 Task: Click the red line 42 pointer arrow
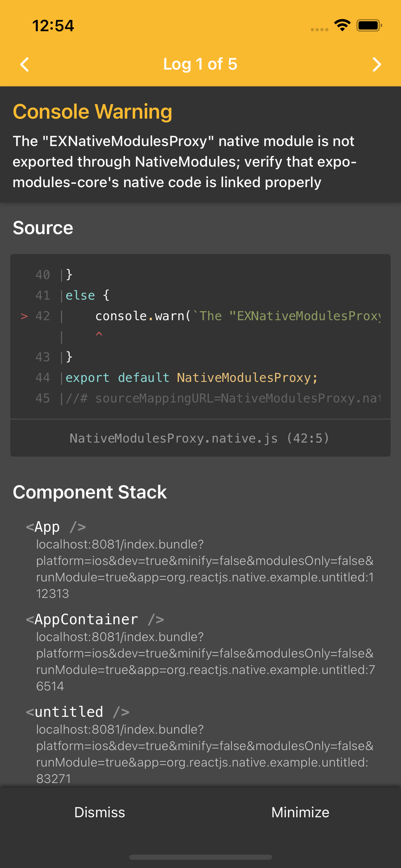24,316
